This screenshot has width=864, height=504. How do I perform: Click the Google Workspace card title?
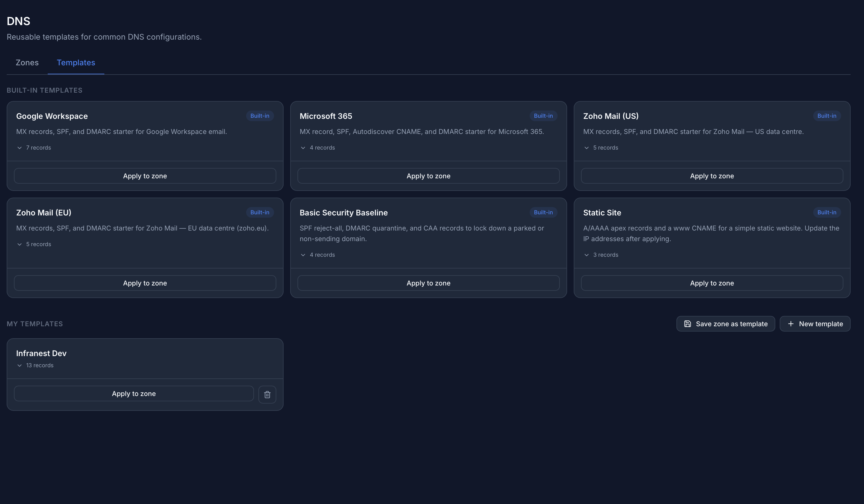click(x=52, y=116)
